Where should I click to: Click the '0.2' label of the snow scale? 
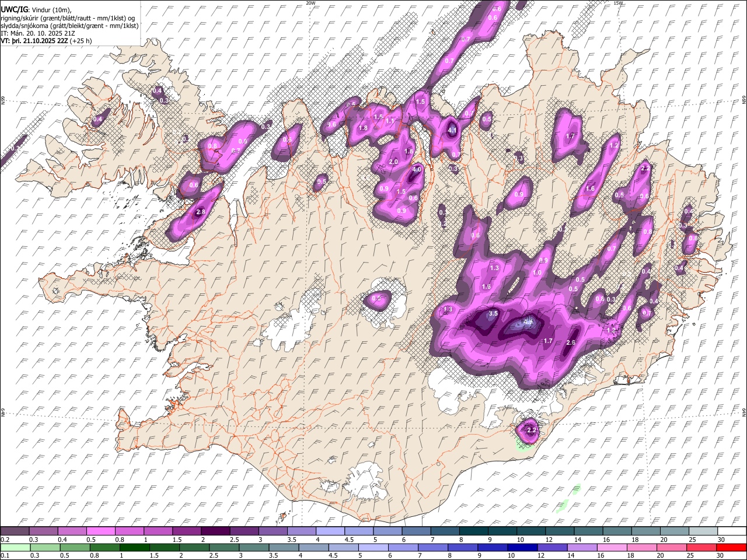(x=5, y=540)
